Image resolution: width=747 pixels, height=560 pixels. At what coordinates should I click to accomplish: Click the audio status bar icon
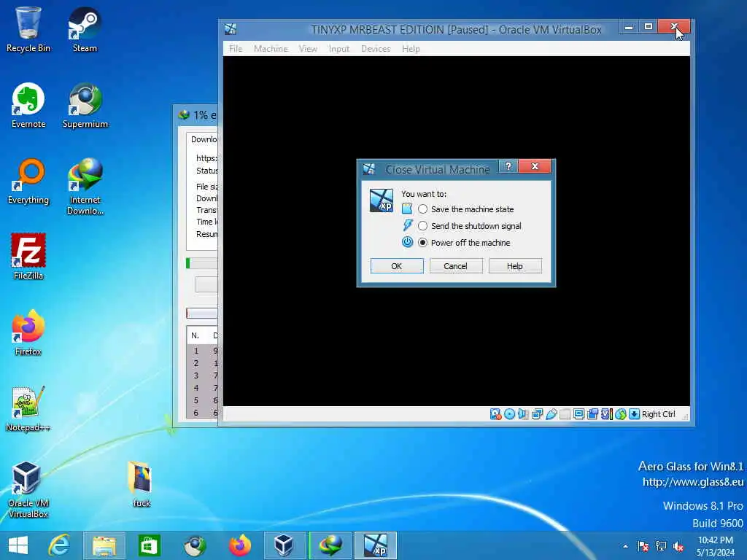(x=523, y=414)
